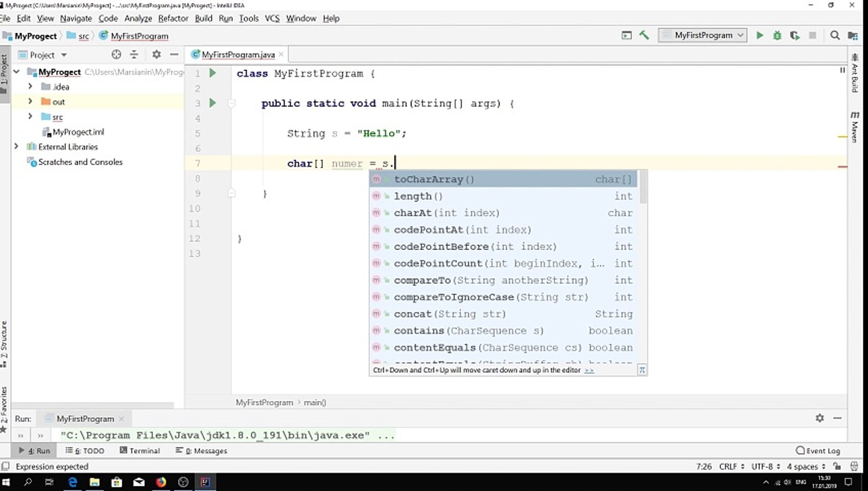Click run gutter arrow beside main method
868x491 pixels.
point(212,103)
